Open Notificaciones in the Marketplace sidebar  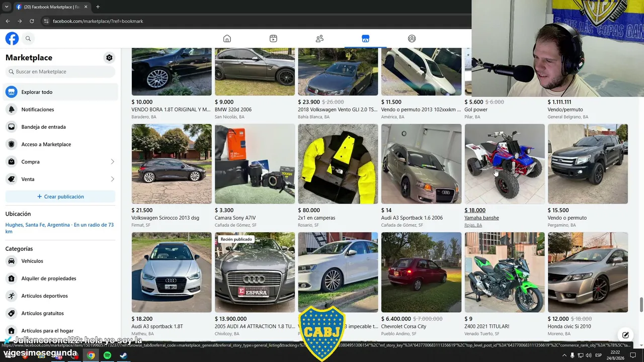[x=61, y=110]
